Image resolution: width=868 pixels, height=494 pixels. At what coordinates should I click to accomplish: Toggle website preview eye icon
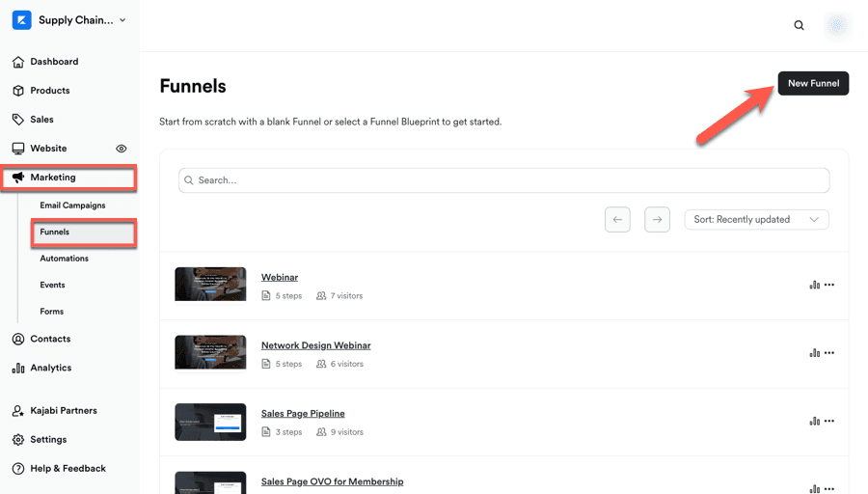click(x=122, y=149)
